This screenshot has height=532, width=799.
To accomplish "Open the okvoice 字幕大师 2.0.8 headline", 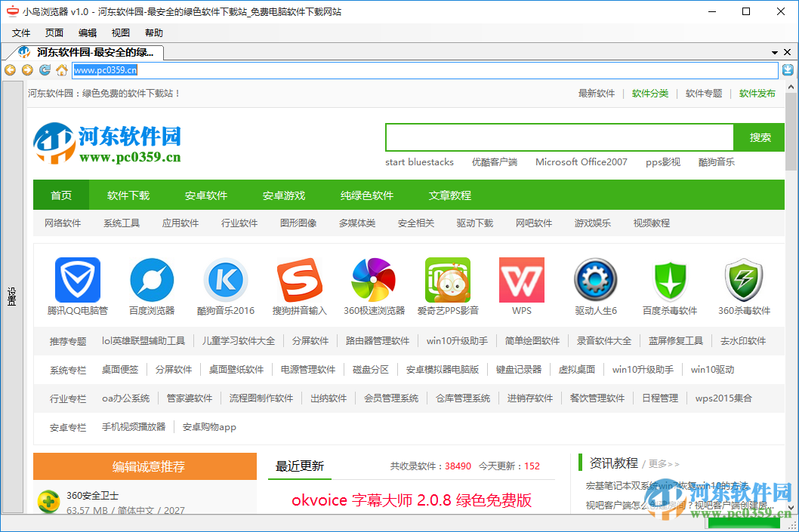I will (412, 500).
